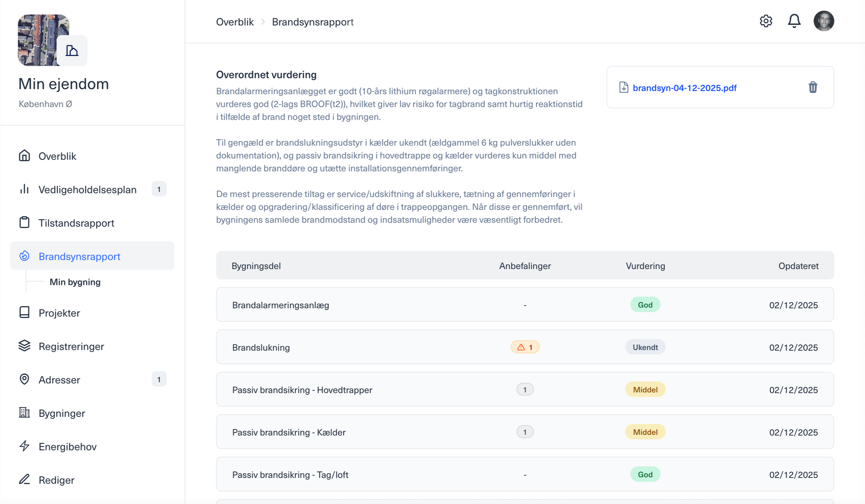Screen dimensions: 865x504
Task: Click the lightning icon for Energibehov
Action: pyautogui.click(x=24, y=446)
